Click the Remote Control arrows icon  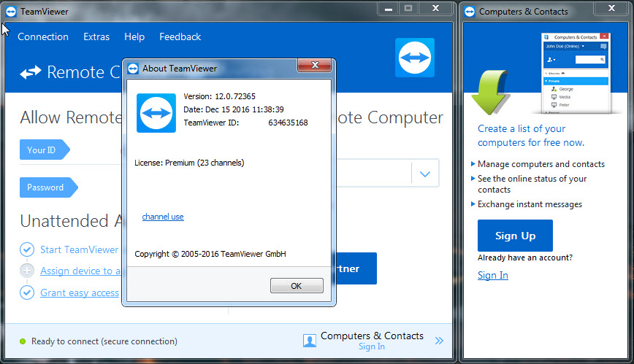click(31, 73)
